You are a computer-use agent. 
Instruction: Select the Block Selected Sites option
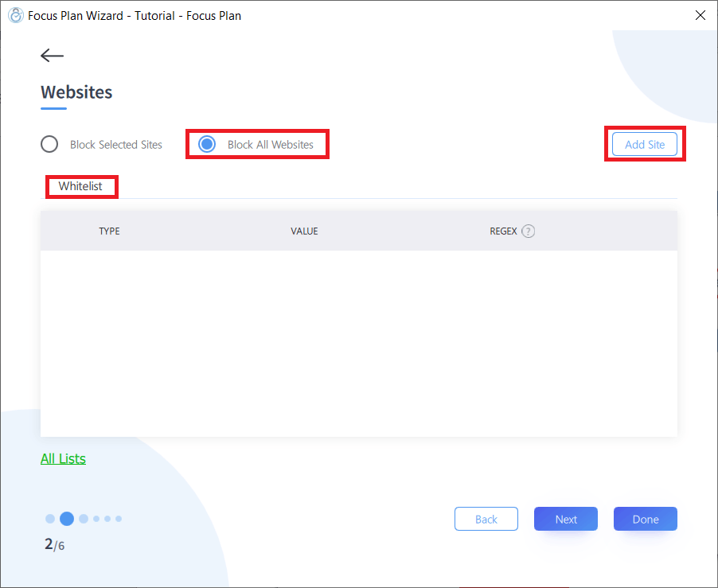click(49, 144)
